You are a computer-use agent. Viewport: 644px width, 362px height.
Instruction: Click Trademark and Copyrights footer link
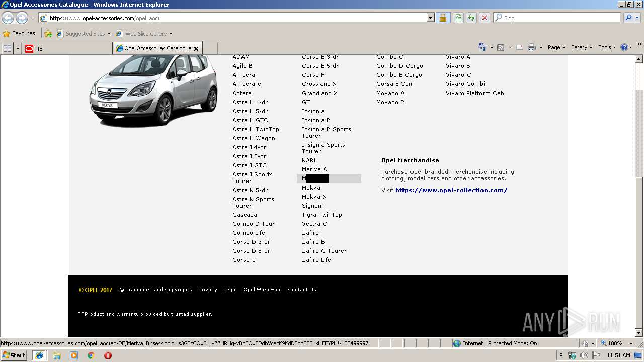tap(155, 290)
